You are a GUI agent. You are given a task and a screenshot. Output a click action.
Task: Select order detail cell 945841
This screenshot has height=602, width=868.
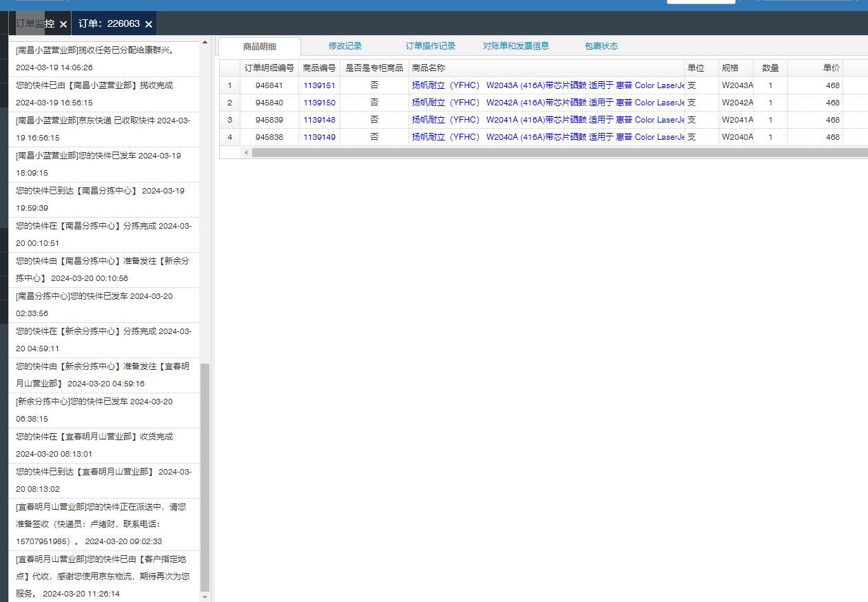269,85
